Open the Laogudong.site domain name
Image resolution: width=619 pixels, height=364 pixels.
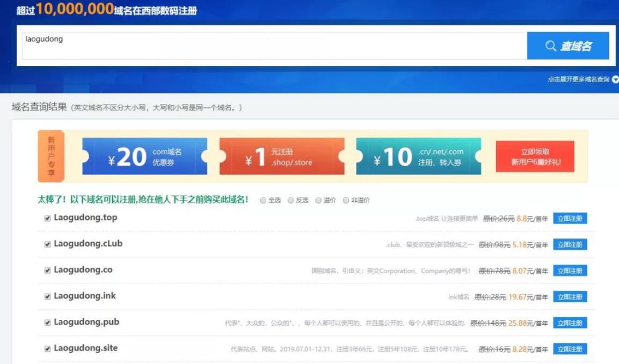click(85, 348)
